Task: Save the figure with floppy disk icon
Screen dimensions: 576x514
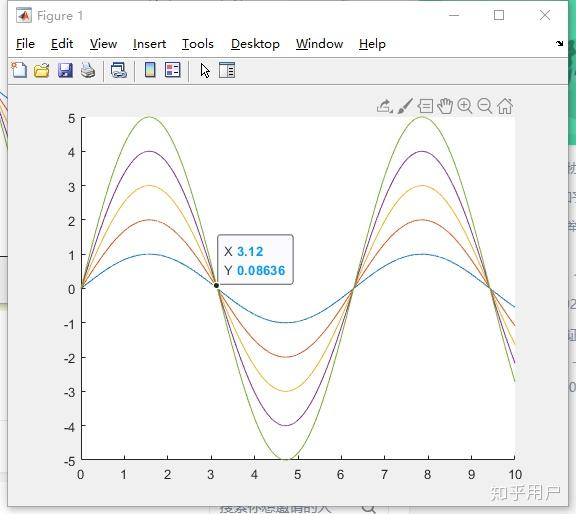Action: pyautogui.click(x=65, y=70)
